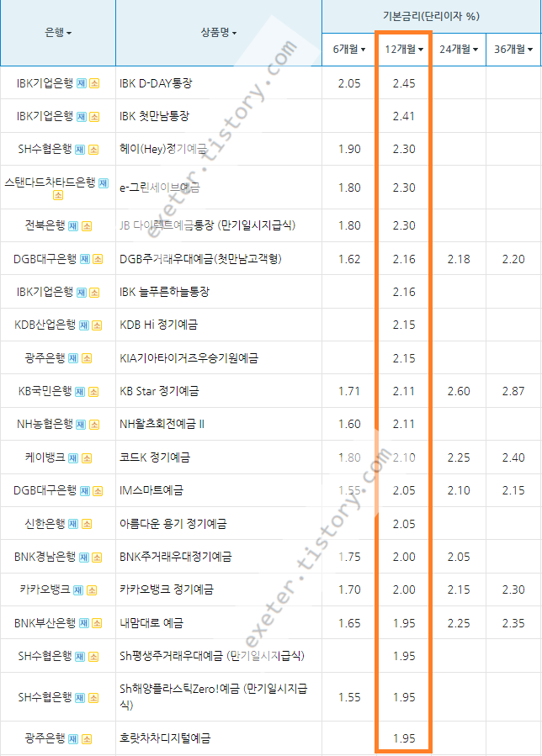Viewport: 542px width, 756px height.
Task: Click the 재 icon in KIA기아타이거즈우승기원예금 row
Action: (x=73, y=358)
